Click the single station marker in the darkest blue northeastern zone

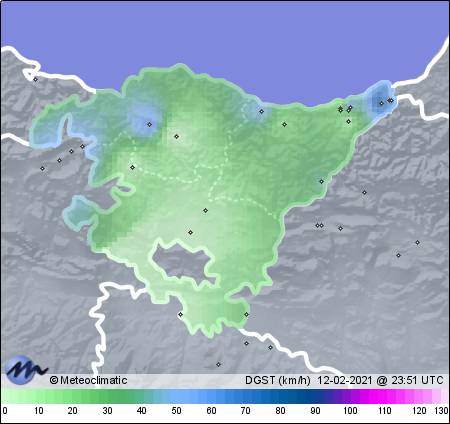click(x=382, y=103)
